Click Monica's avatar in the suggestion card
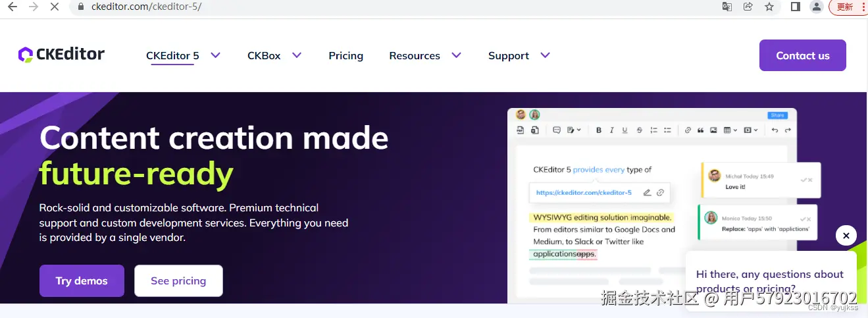Image resolution: width=868 pixels, height=318 pixels. (x=711, y=217)
